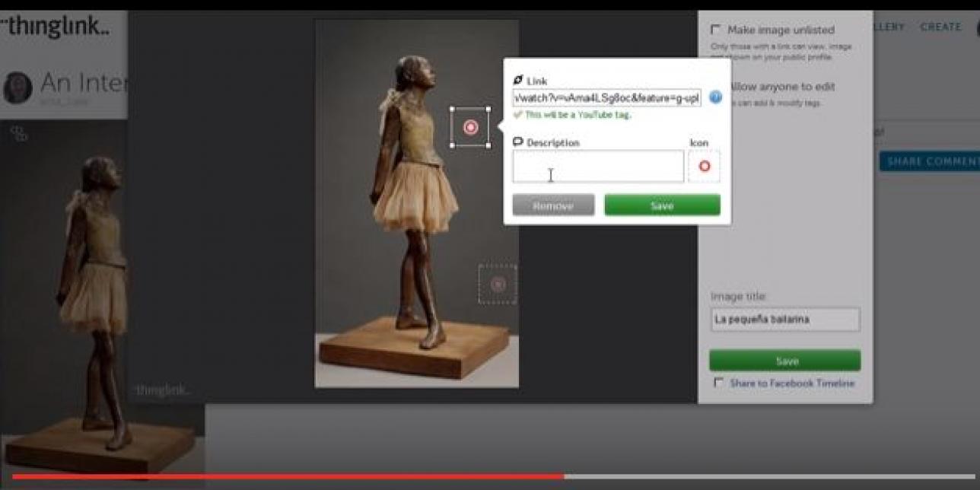Enable Share to Facebook Timeline checkbox
This screenshot has height=490, width=980.
coord(718,383)
